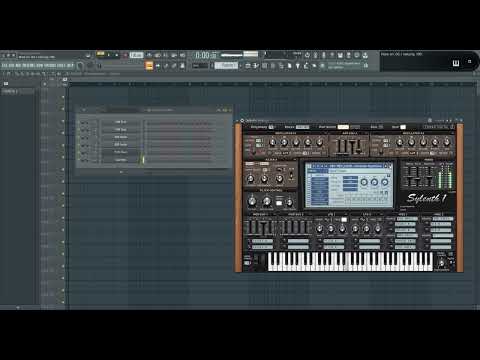Image resolution: width=480 pixels, height=360 pixels.
Task: Open the FILE menu
Action: click(5, 66)
